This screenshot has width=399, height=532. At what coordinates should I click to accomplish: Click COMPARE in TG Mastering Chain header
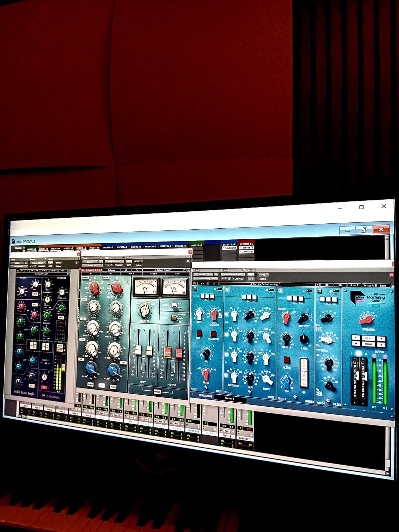237,279
